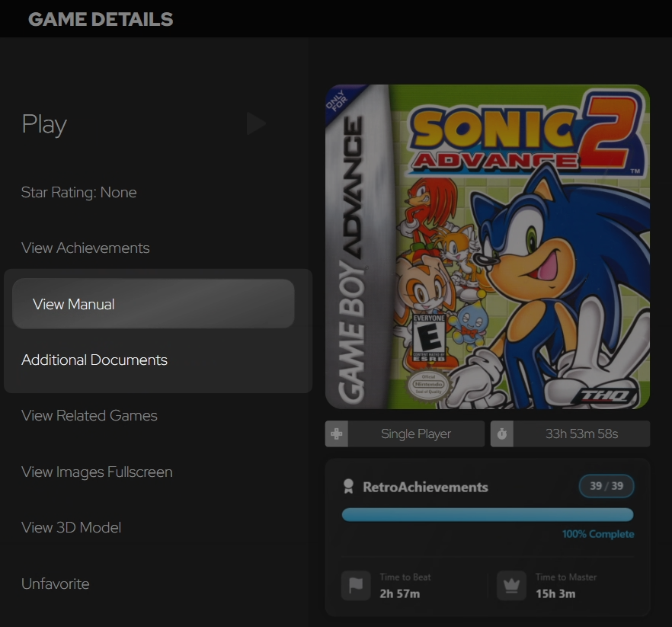
Task: Open Star Rating: None setting
Action: (x=79, y=193)
